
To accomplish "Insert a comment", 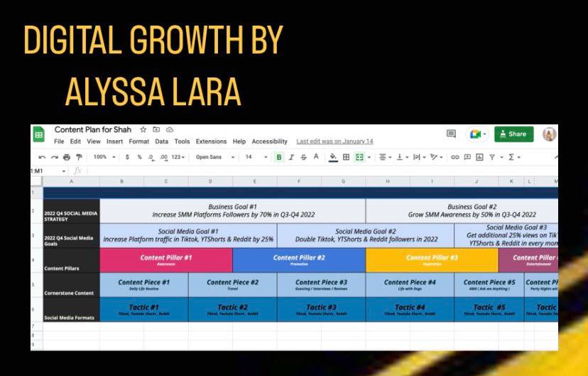I will click(x=467, y=157).
